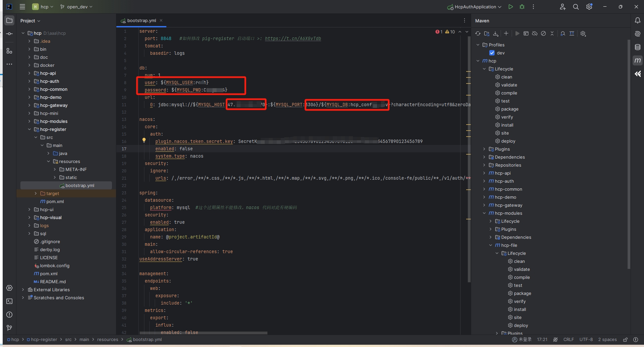Open the Database tool window
This screenshot has height=347, width=644.
637,47
